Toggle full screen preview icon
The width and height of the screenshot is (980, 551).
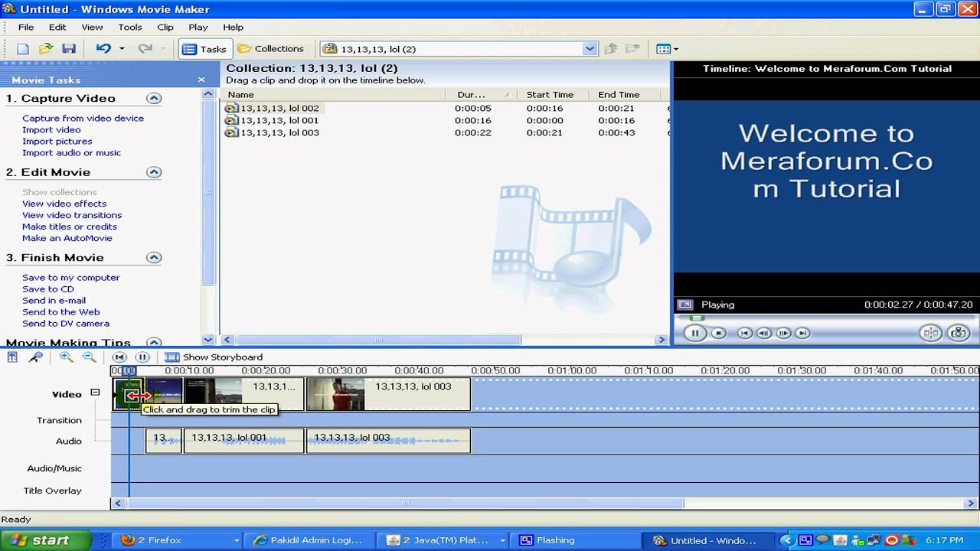tap(685, 305)
